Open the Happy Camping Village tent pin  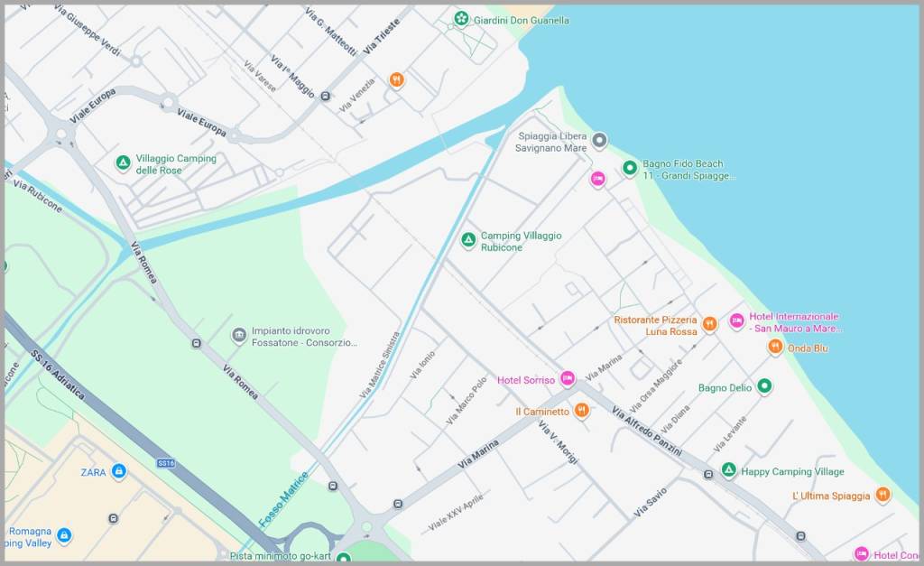pyautogui.click(x=729, y=470)
